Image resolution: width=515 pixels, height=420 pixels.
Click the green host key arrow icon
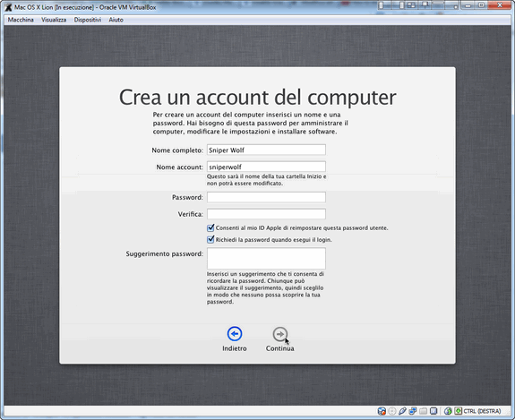click(459, 411)
